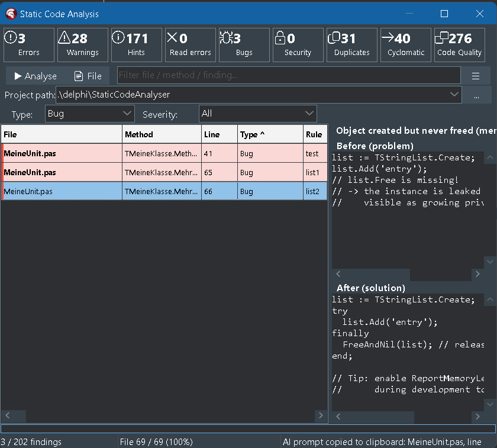Click the 'list.Free is missing!' comment line
The image size is (497, 448).
coord(395,180)
